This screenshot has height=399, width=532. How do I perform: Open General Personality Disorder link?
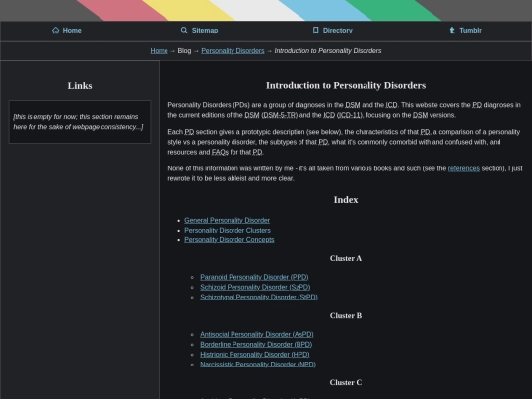pos(227,220)
